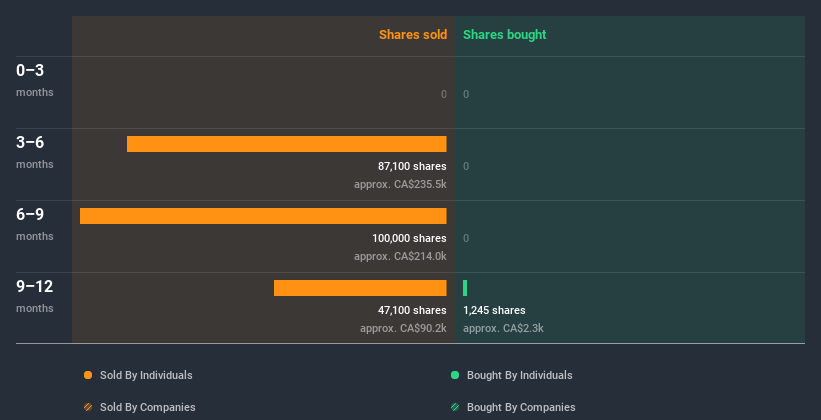This screenshot has height=420, width=821.
Task: Select the Bought By Individuals legend label
Action: point(519,375)
